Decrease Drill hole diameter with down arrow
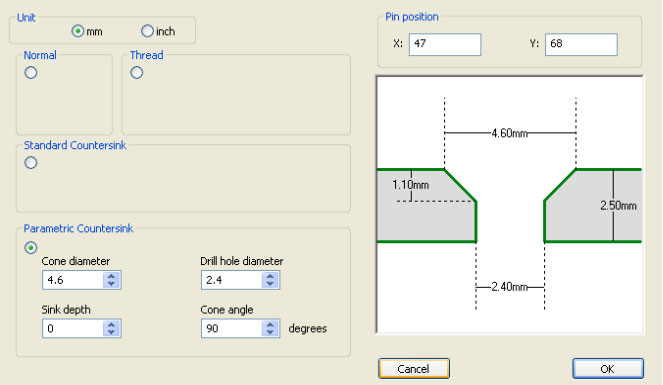The width and height of the screenshot is (663, 385). coord(270,284)
